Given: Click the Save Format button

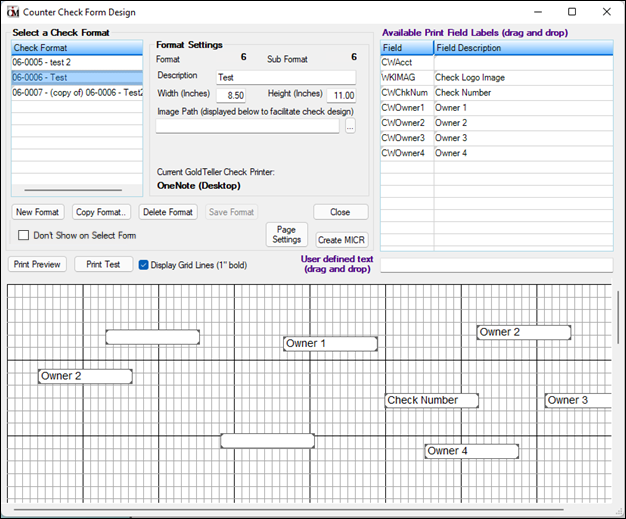Looking at the screenshot, I should pos(231,212).
